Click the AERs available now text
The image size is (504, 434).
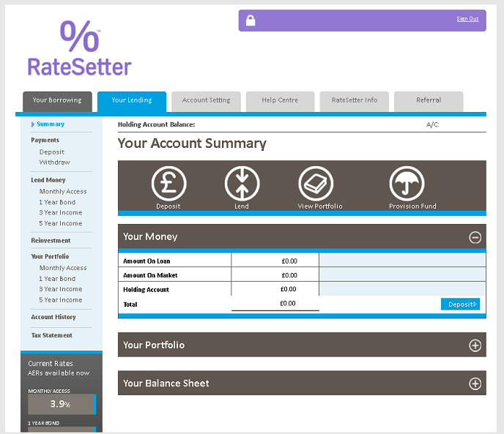click(59, 373)
